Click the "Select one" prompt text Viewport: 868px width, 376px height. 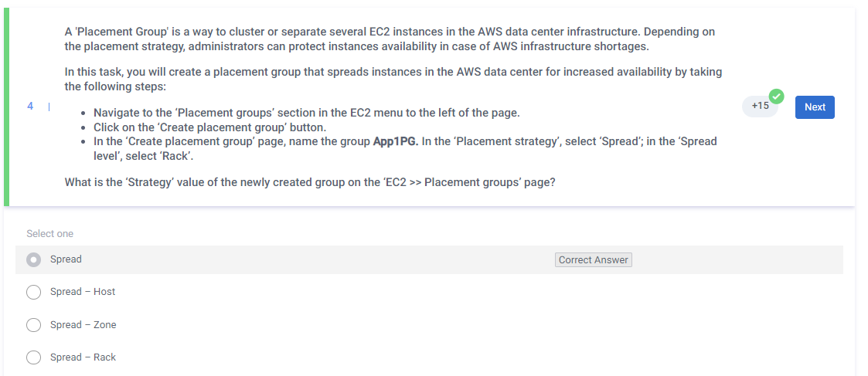coord(50,233)
